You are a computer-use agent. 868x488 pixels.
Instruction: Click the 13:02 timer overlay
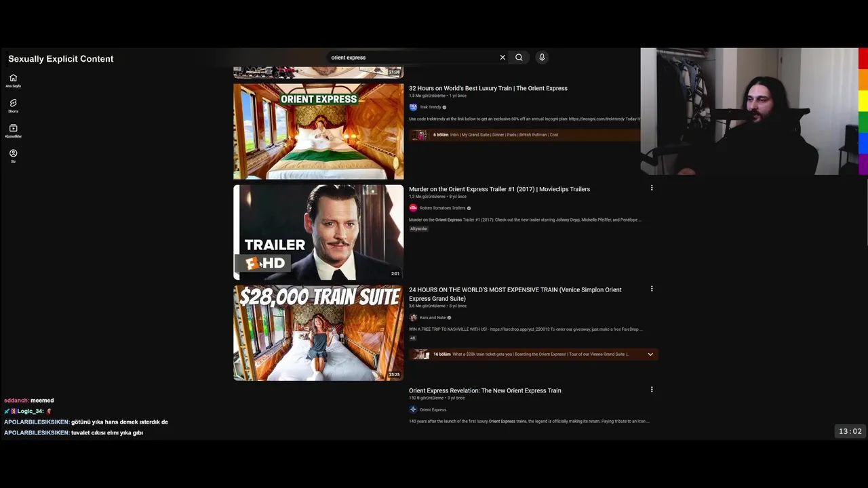tap(850, 431)
